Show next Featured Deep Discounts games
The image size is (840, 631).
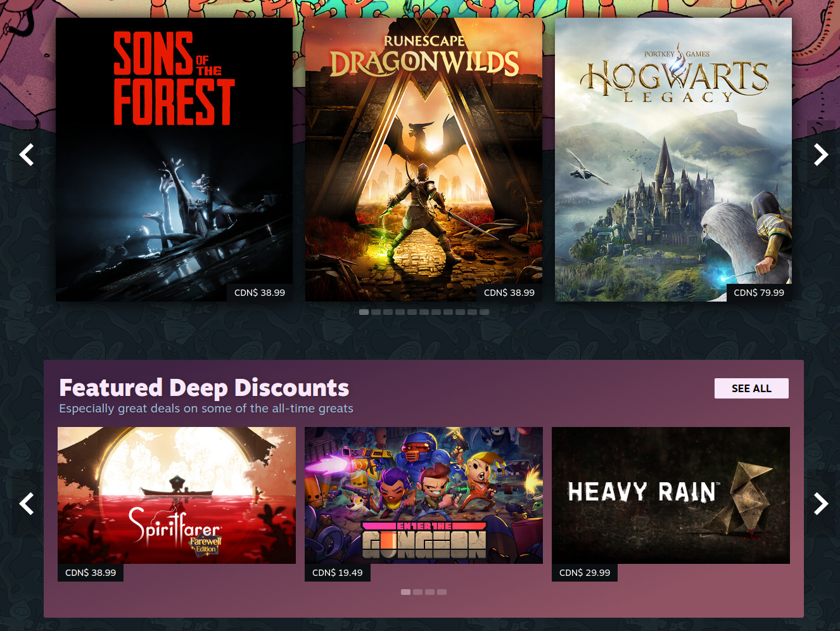[821, 504]
